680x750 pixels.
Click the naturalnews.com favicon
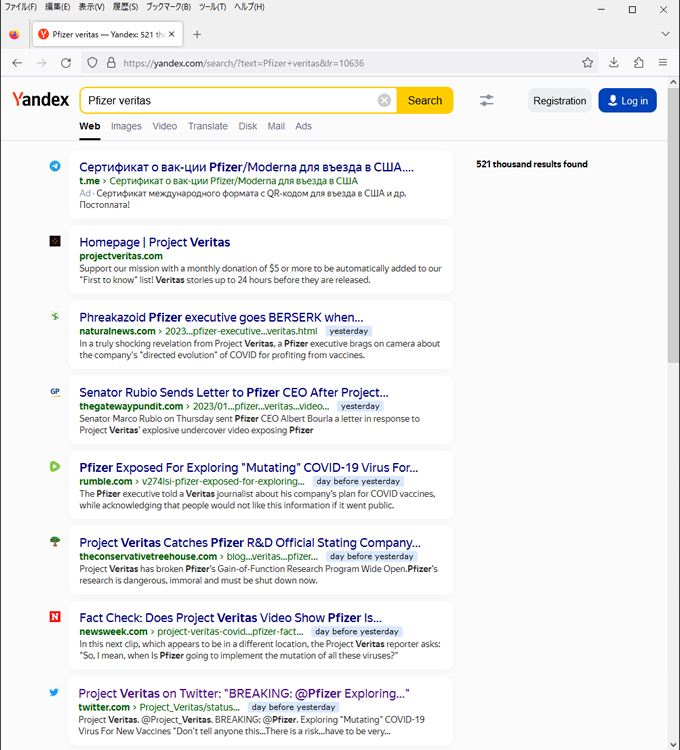tap(55, 316)
